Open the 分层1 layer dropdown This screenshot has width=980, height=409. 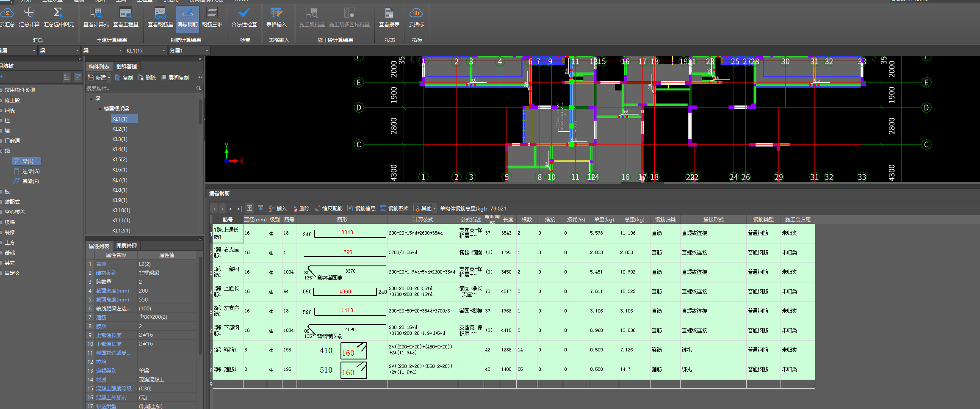point(207,51)
